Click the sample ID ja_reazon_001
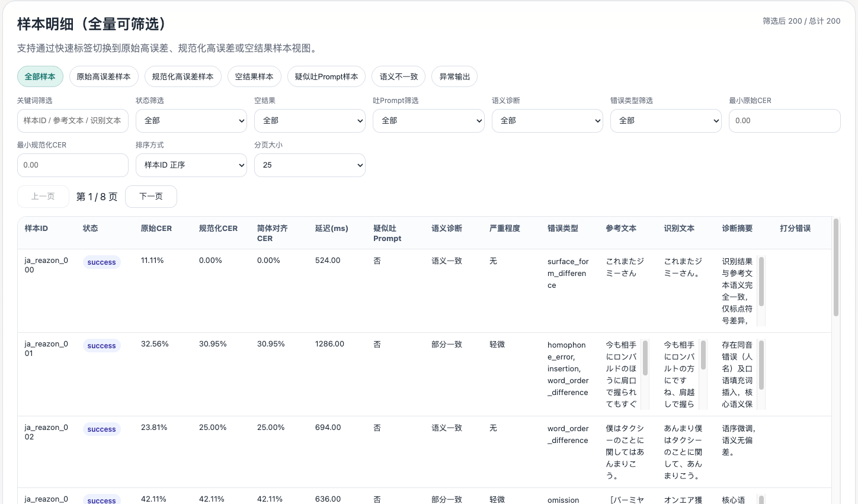This screenshot has width=858, height=504. point(46,349)
